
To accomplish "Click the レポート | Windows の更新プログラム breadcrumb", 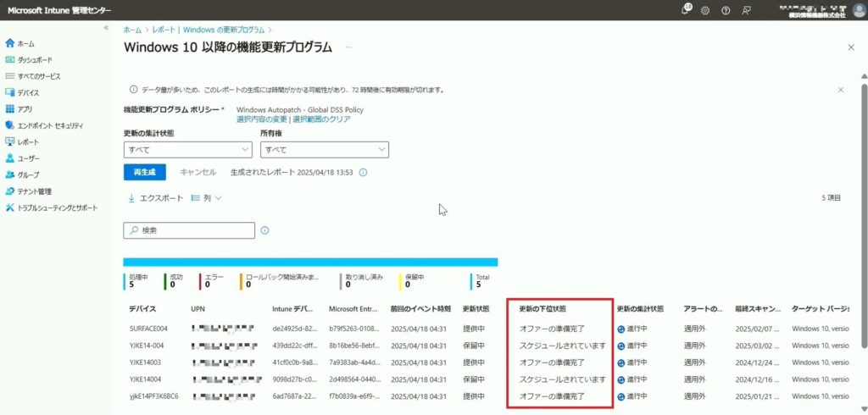I will [x=209, y=30].
